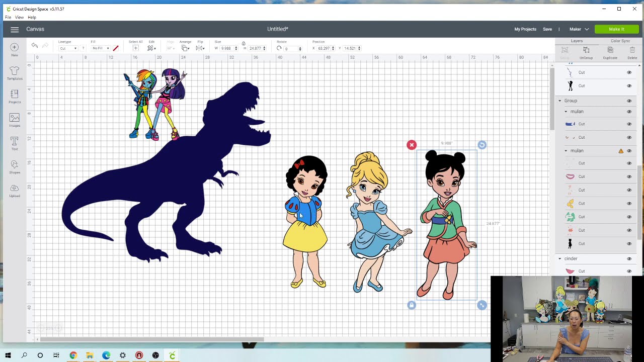The height and width of the screenshot is (362, 644).
Task: Hide the green robe Cut layer
Action: tap(629, 217)
